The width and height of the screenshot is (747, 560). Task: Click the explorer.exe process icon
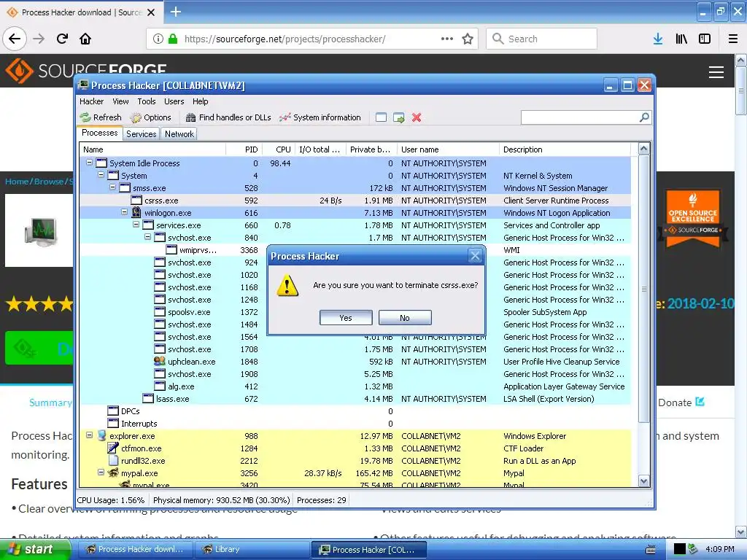(101, 435)
